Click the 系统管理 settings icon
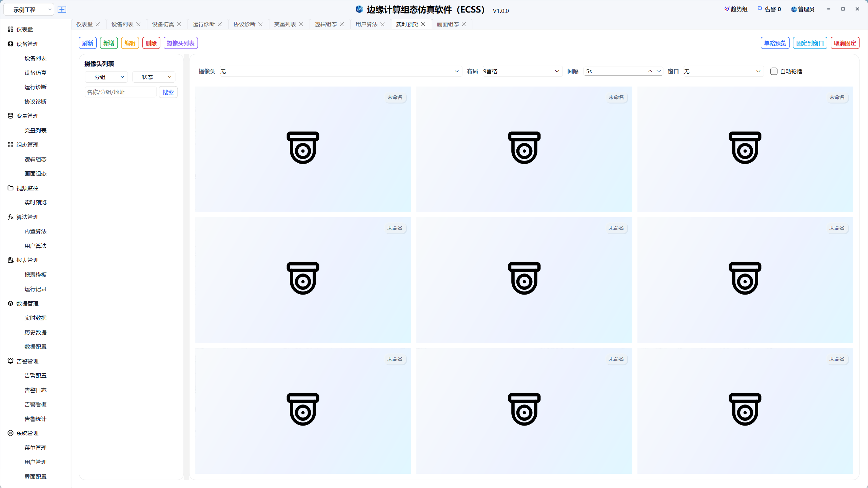 [x=11, y=433]
